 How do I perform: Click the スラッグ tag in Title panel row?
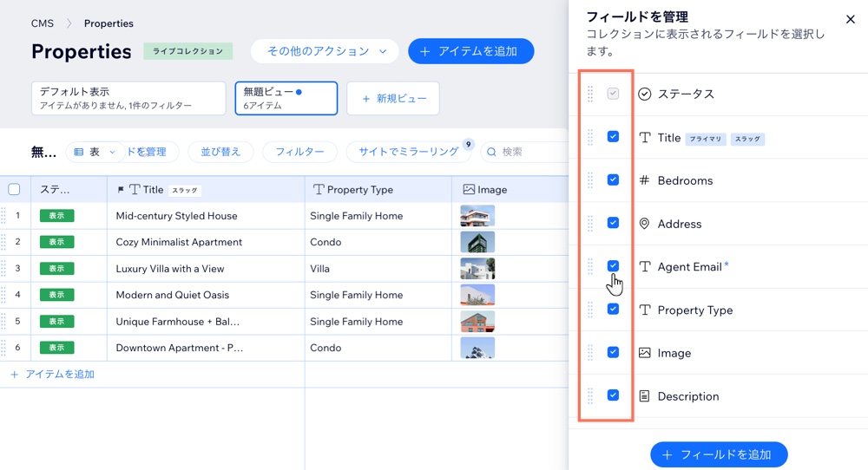[x=747, y=139]
